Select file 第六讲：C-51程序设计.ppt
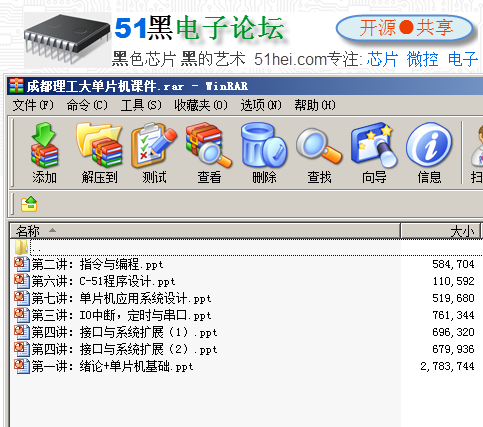This screenshot has width=483, height=427. (95, 281)
